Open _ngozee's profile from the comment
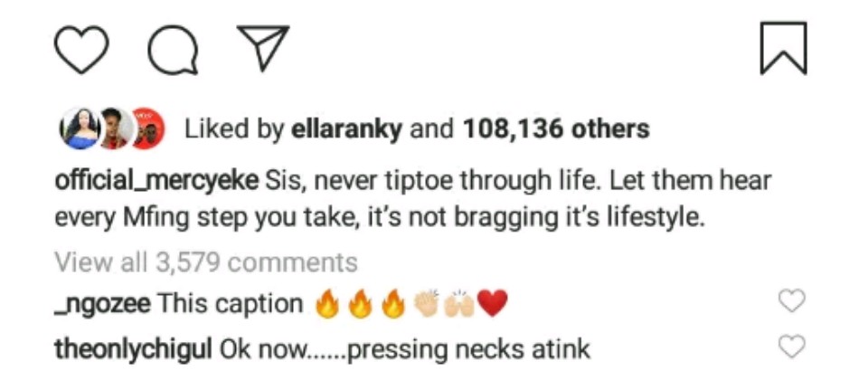The image size is (868, 380). click(x=102, y=304)
